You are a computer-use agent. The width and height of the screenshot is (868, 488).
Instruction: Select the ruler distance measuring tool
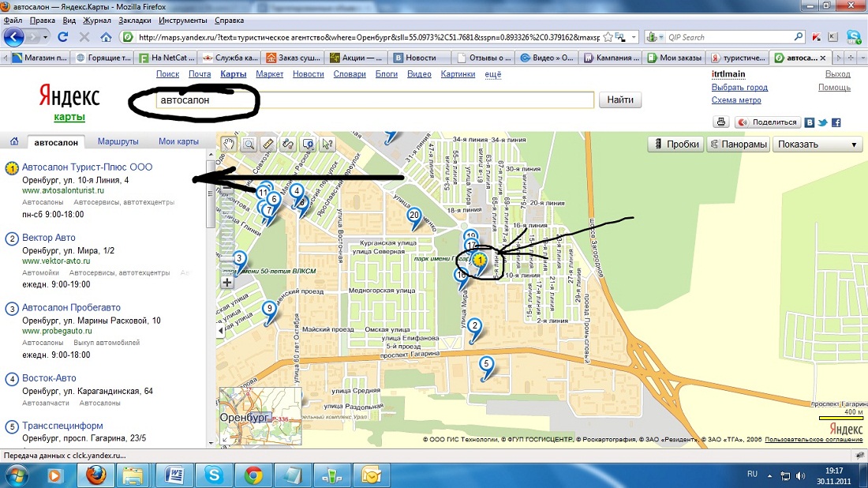pyautogui.click(x=268, y=144)
